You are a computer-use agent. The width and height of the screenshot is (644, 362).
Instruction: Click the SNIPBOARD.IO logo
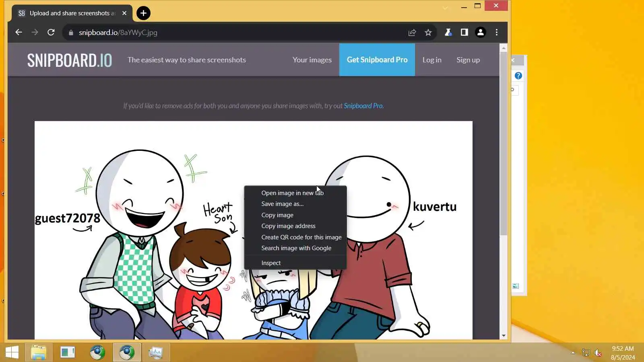point(69,60)
